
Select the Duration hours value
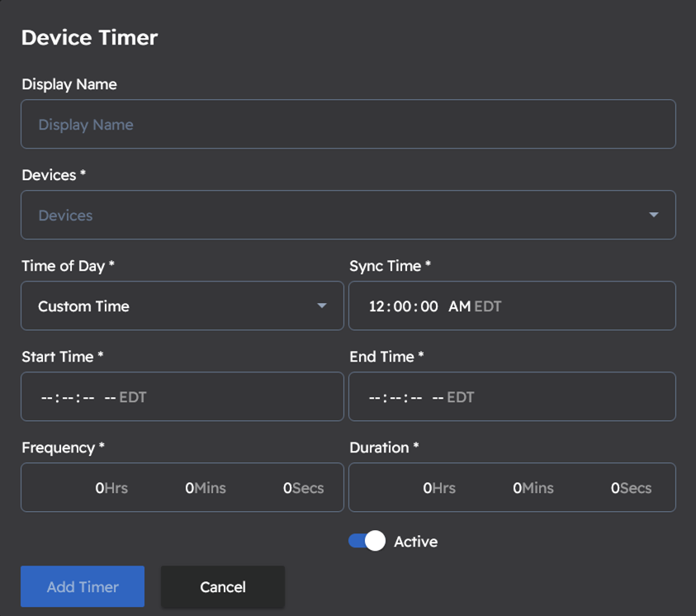coord(427,487)
